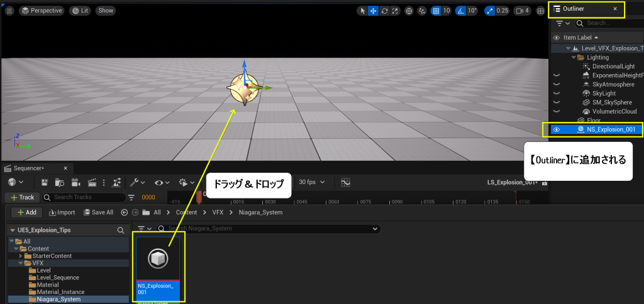Open the Sequencer curve editor icon
644x304 pixels.
[x=345, y=182]
